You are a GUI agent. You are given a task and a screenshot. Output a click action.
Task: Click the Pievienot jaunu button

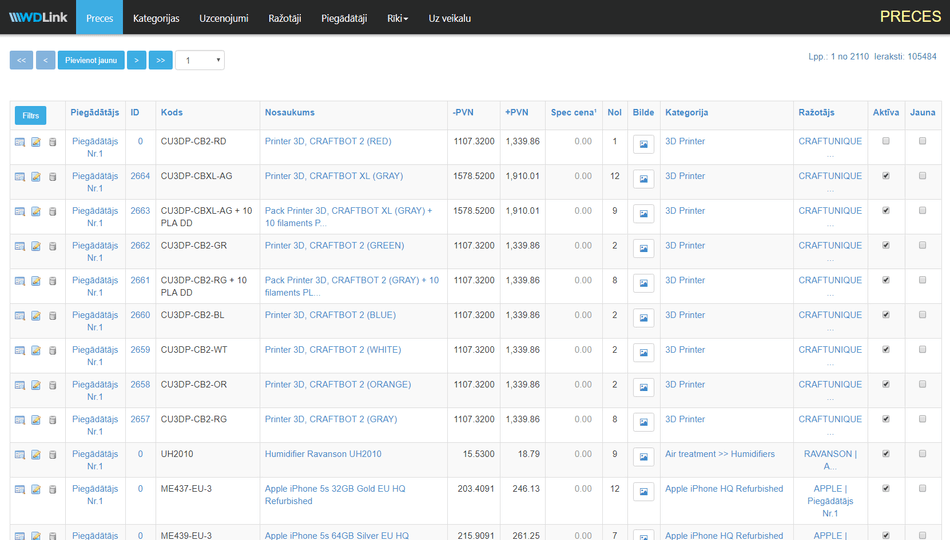point(91,61)
